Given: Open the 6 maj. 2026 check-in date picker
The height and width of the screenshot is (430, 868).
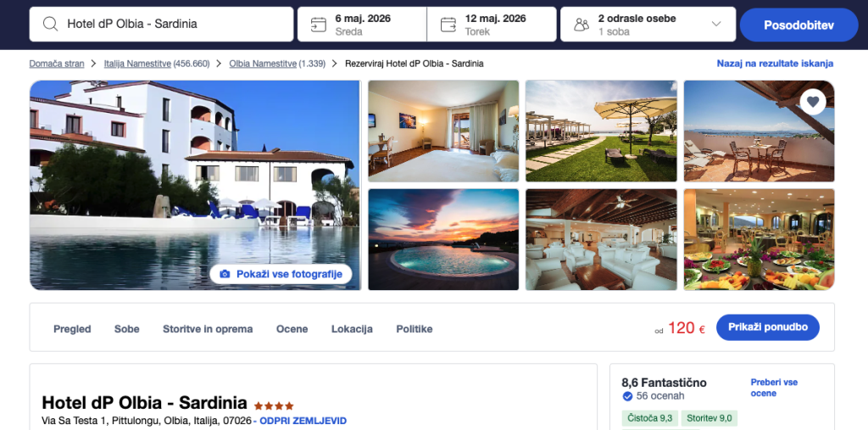Looking at the screenshot, I should click(x=362, y=25).
